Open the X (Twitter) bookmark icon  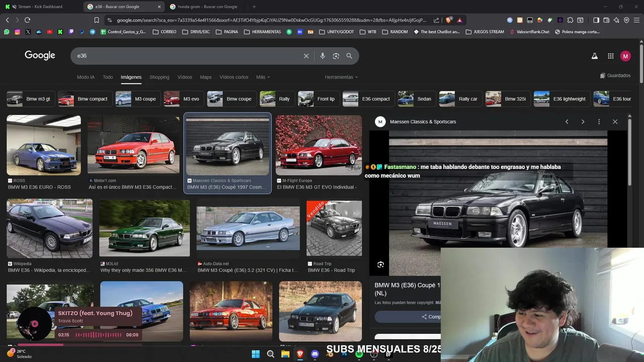[x=28, y=32]
